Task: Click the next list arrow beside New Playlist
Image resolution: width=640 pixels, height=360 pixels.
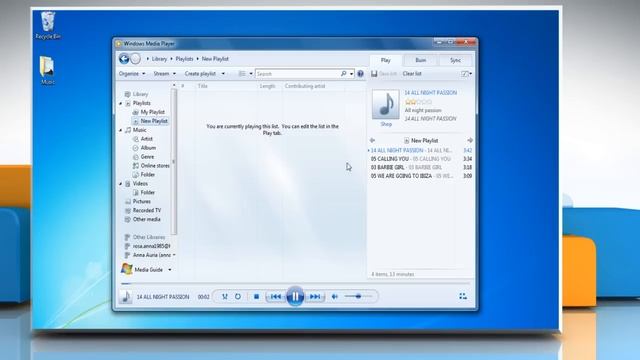Action: click(470, 140)
